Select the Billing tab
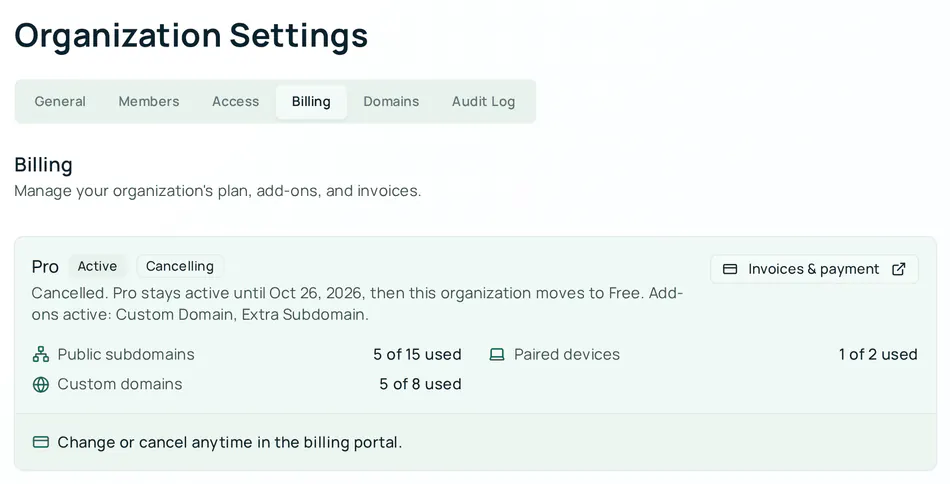This screenshot has height=484, width=950. [311, 102]
